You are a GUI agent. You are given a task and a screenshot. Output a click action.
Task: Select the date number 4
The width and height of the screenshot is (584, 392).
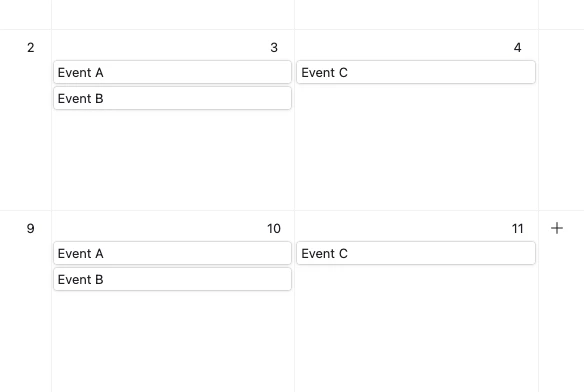517,47
